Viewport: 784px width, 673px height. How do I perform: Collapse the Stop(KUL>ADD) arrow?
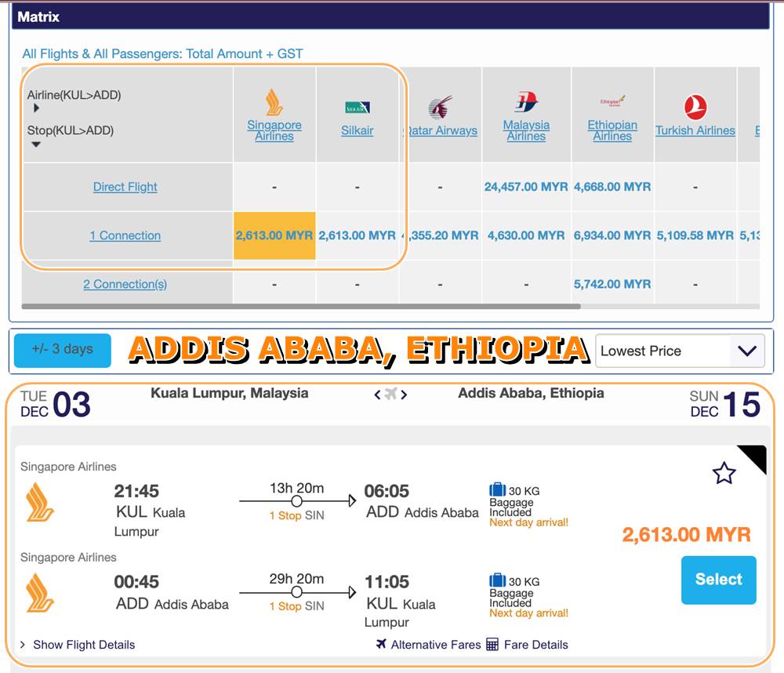click(36, 144)
